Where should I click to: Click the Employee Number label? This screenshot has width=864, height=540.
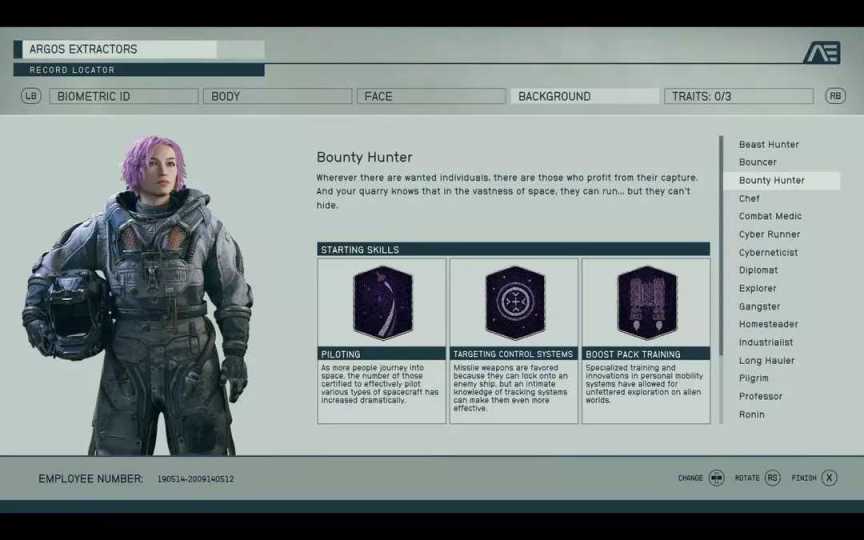click(x=90, y=479)
